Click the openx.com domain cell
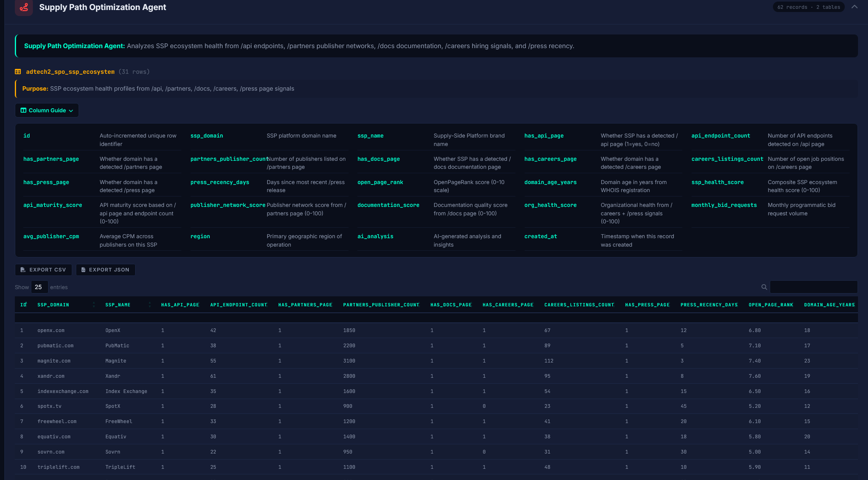The height and width of the screenshot is (480, 868). [x=51, y=330]
